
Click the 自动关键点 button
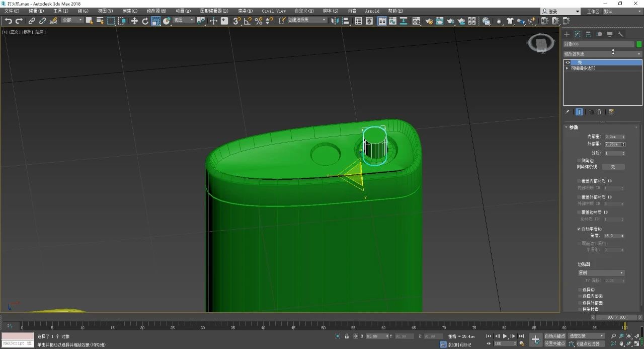click(x=554, y=336)
